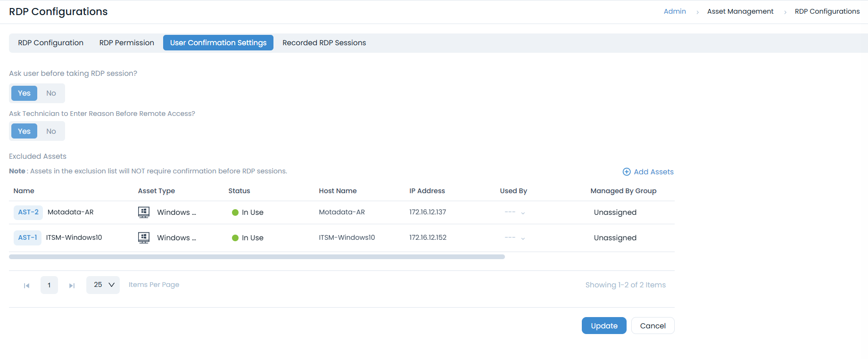Open the 25 items per page dropdown
This screenshot has width=868, height=359.
(103, 285)
